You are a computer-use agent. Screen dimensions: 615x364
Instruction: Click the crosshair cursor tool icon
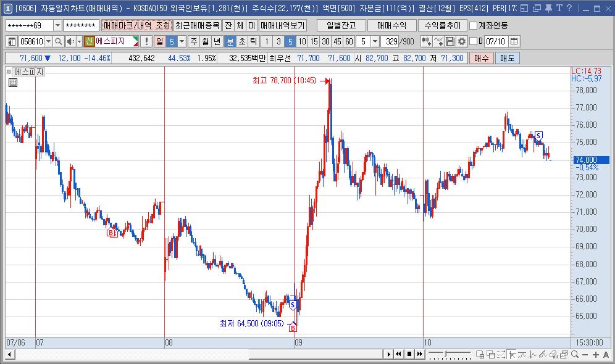(x=511, y=354)
